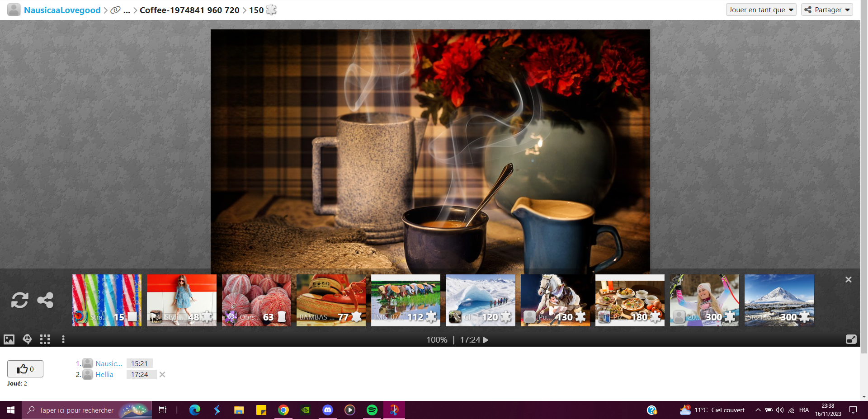The width and height of the screenshot is (868, 419).
Task: Restart the puzzle with the refresh arrows icon
Action: point(19,300)
